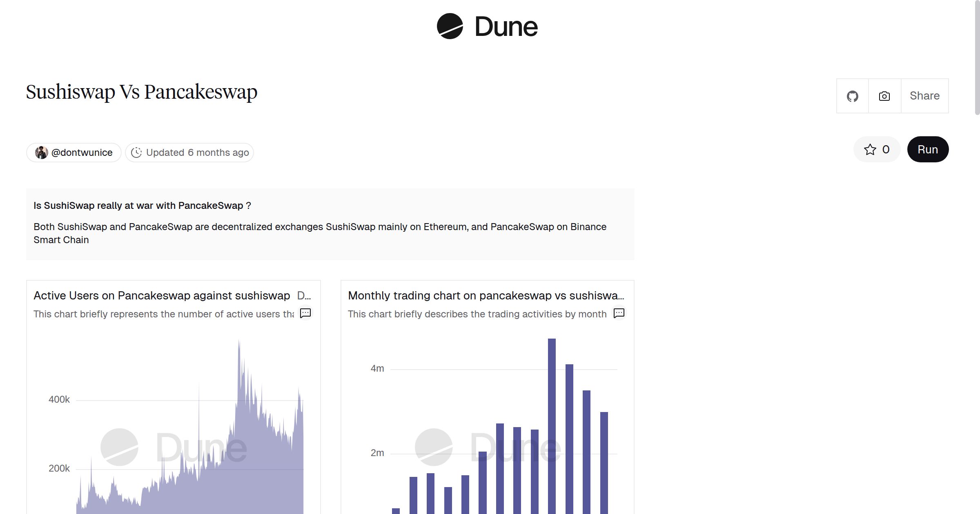Click the truncated D... label on Active Users
Screen dimensions: 980x514
(304, 295)
